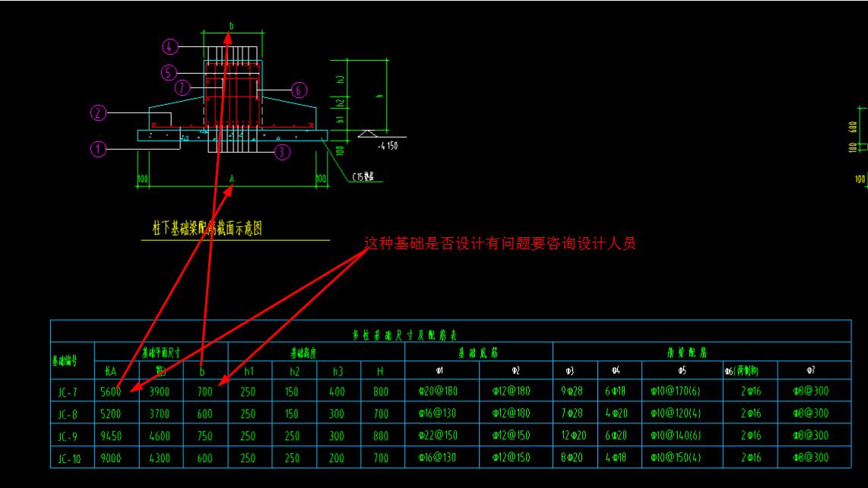The height and width of the screenshot is (488, 868).
Task: Click the 3900 width value in row JC-7
Action: (x=160, y=391)
